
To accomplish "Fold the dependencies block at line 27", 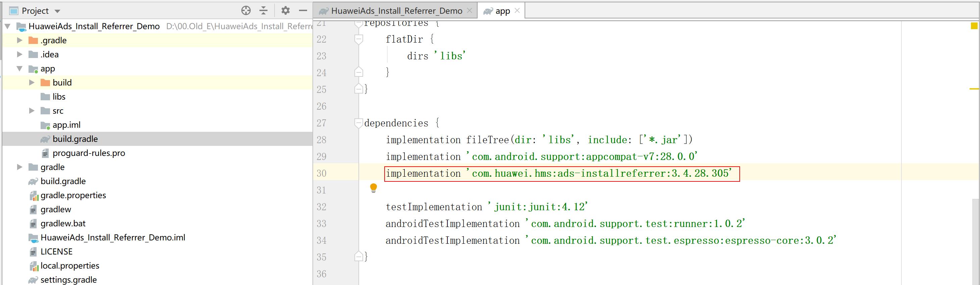I will coord(358,123).
